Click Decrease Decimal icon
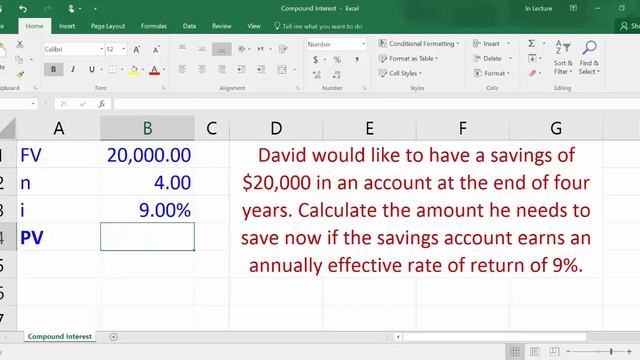Screen dimensions: 640x360 336,75
